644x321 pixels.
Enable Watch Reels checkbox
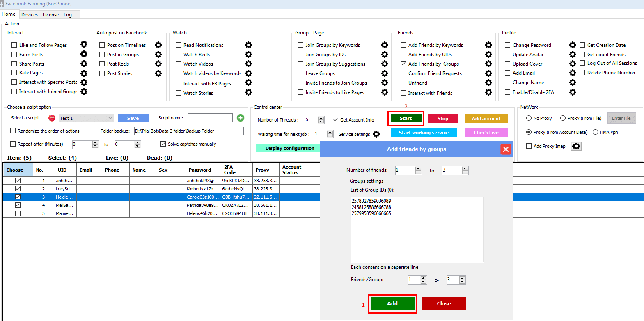(179, 54)
